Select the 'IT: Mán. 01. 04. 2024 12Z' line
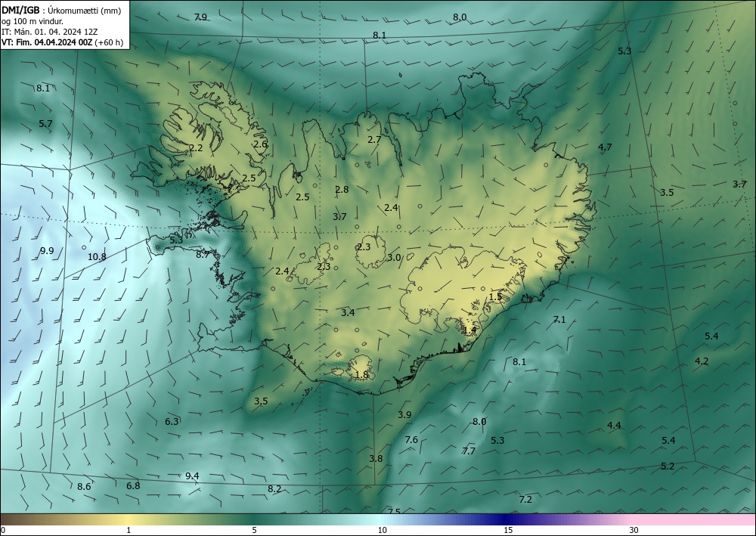756x536 pixels. (49, 32)
